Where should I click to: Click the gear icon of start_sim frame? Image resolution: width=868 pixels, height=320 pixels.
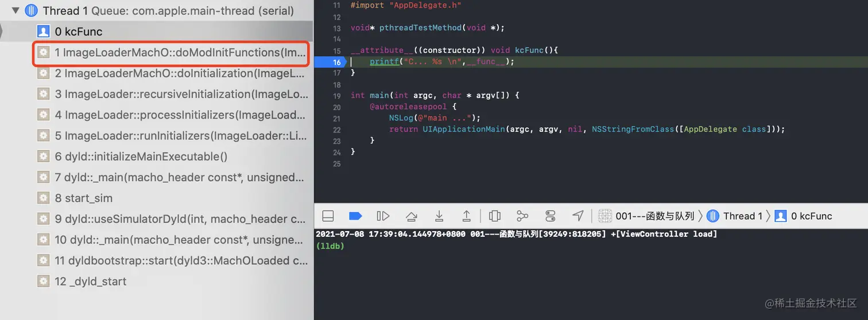pos(43,198)
